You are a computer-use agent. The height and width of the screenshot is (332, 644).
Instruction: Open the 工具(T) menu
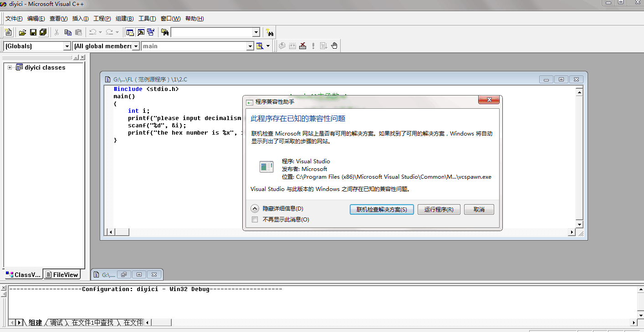(x=147, y=19)
